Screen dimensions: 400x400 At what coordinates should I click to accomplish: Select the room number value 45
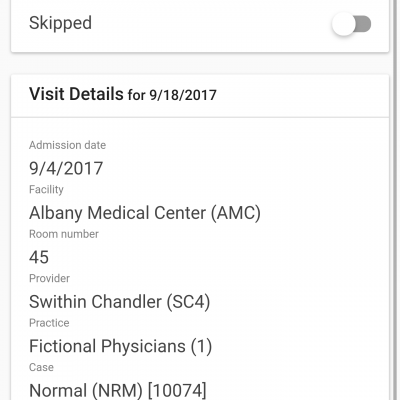point(39,257)
